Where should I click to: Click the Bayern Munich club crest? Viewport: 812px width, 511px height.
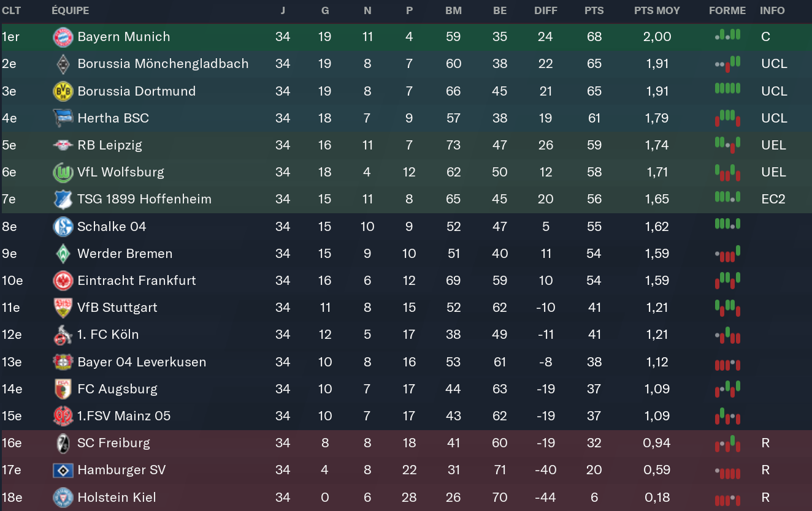pyautogui.click(x=63, y=37)
